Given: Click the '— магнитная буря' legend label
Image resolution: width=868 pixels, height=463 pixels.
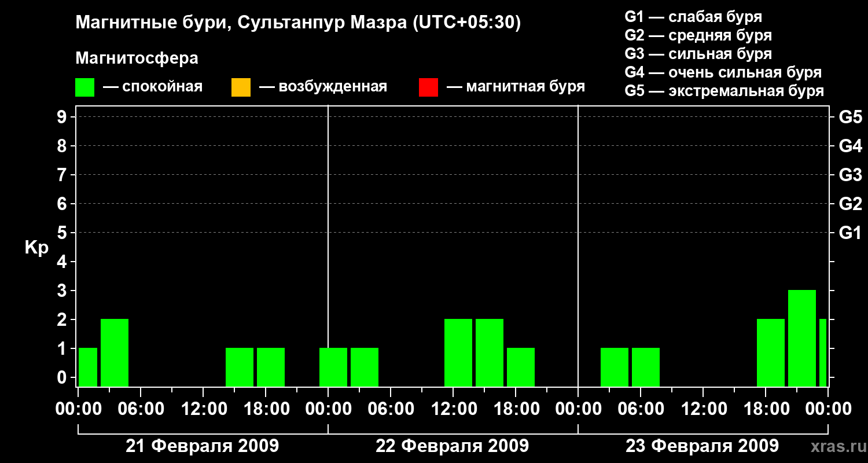Looking at the screenshot, I should pos(516,87).
